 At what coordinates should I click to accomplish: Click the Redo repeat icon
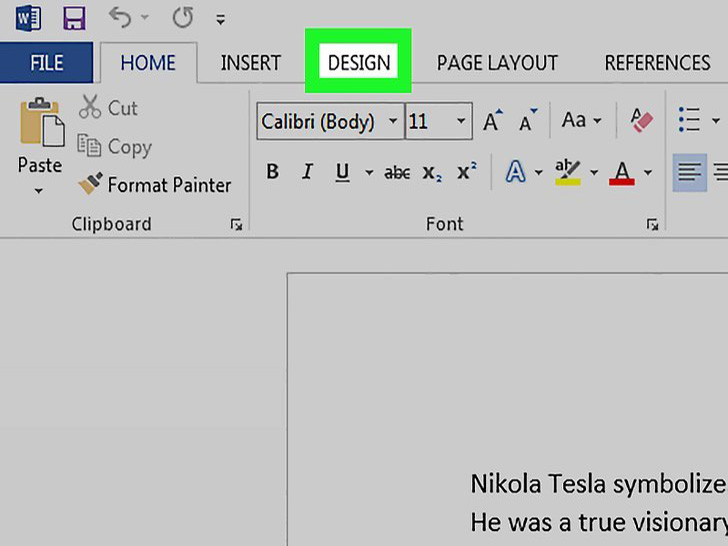point(182,17)
